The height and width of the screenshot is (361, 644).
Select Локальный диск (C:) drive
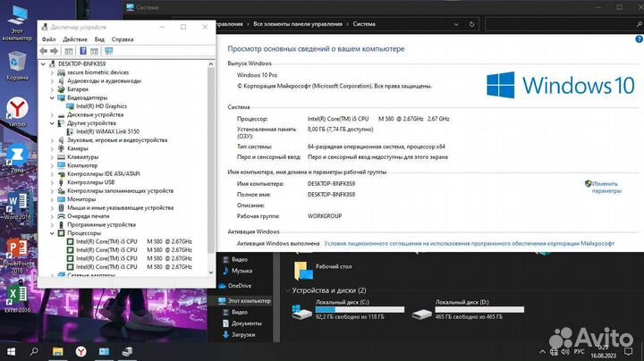pos(348,311)
